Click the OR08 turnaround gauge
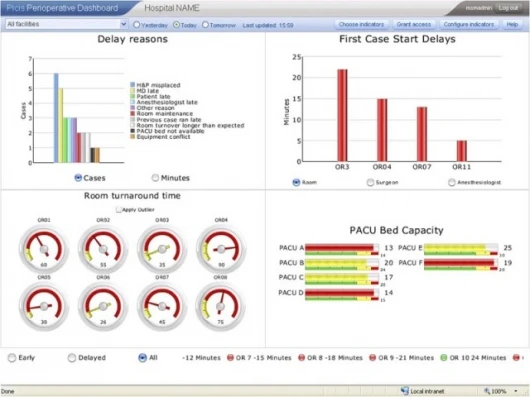The image size is (530, 397). coord(220,306)
